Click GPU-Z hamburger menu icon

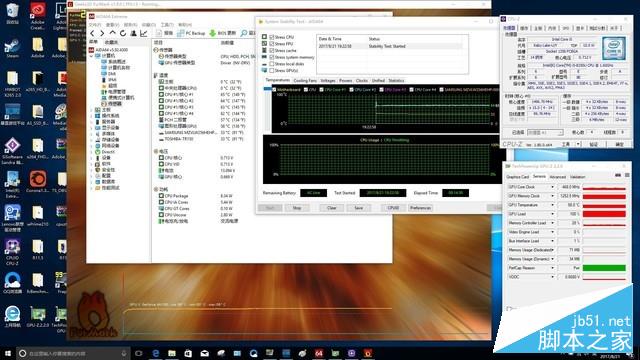point(627,175)
